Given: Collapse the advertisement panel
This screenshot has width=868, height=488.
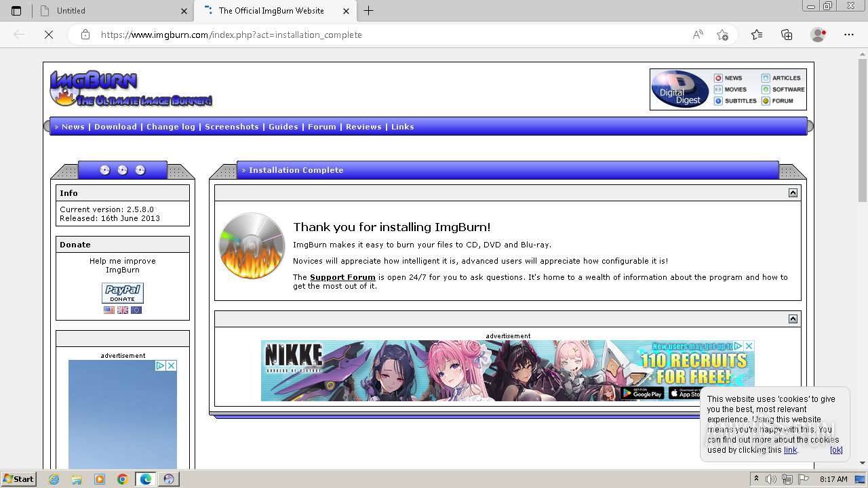Looking at the screenshot, I should 793,319.
